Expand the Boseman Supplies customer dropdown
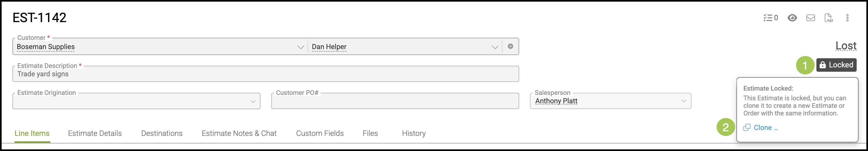This screenshot has height=151, width=868. tap(301, 47)
